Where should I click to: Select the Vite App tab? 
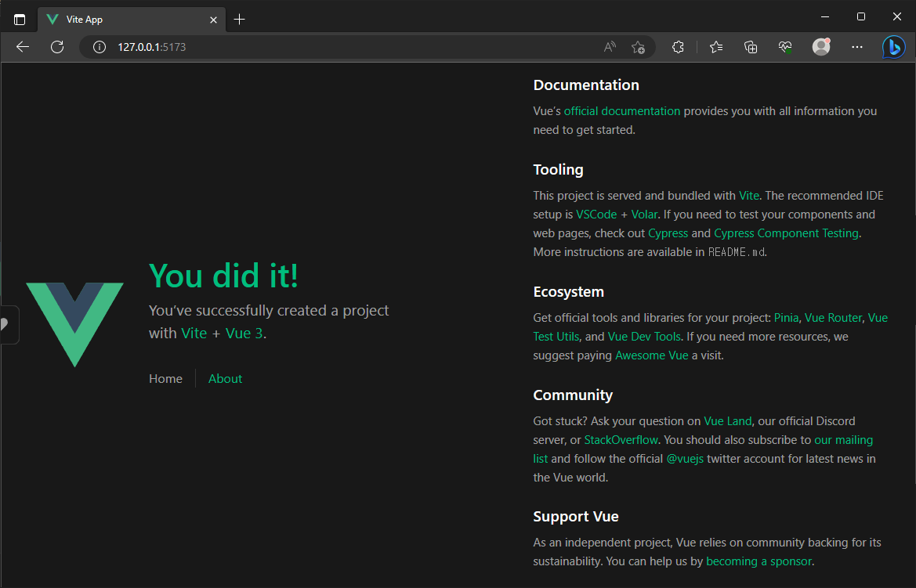(132, 20)
